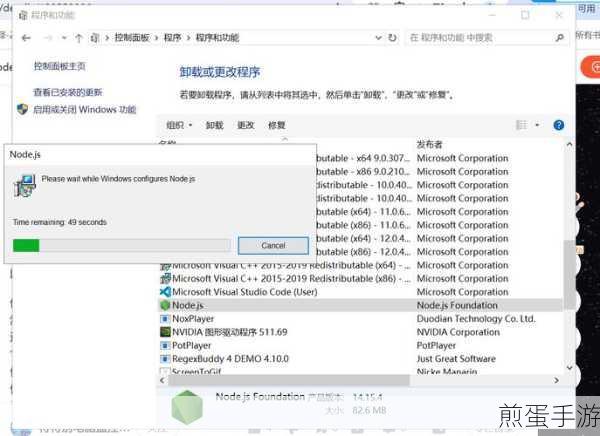Viewport: 600px width, 436px height.
Task: Click 修复 toolbar button
Action: (277, 125)
